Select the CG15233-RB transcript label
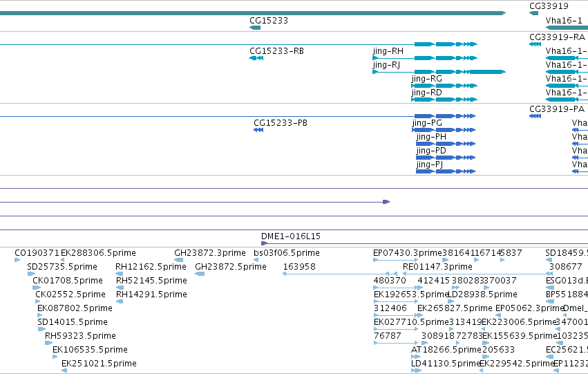 click(x=277, y=51)
